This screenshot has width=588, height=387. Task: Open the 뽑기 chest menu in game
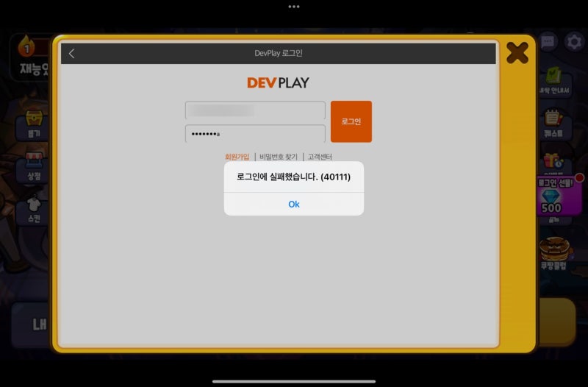coord(33,124)
